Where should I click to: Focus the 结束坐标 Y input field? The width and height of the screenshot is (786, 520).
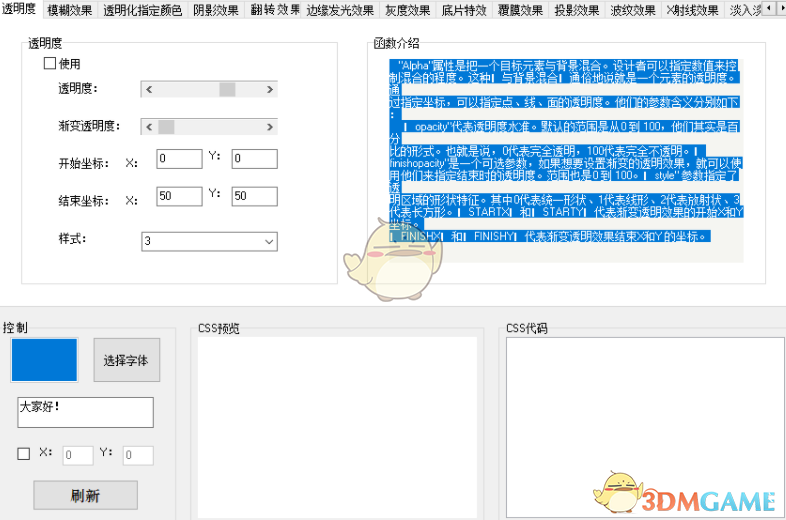255,196
